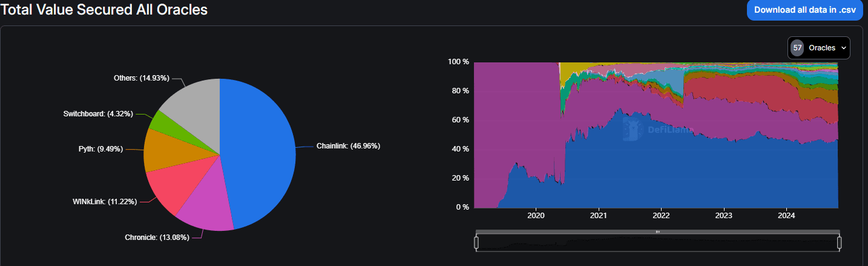Click the top grip of the range slider
868x266 pixels.
[657, 232]
